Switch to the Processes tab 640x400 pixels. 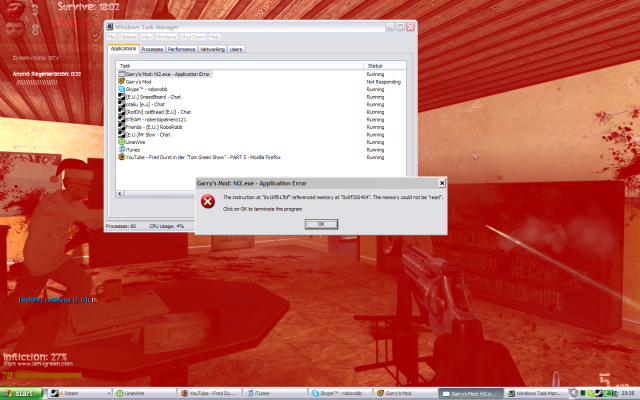pos(152,48)
